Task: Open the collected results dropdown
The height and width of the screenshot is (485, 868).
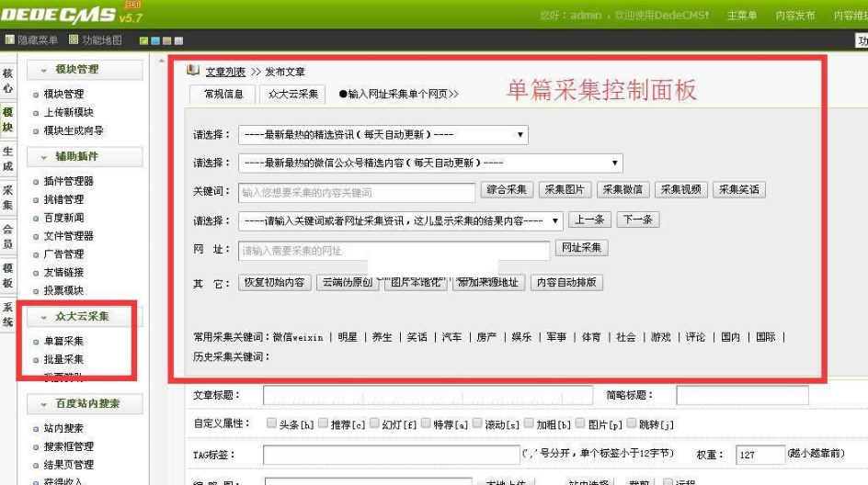Action: (401, 220)
